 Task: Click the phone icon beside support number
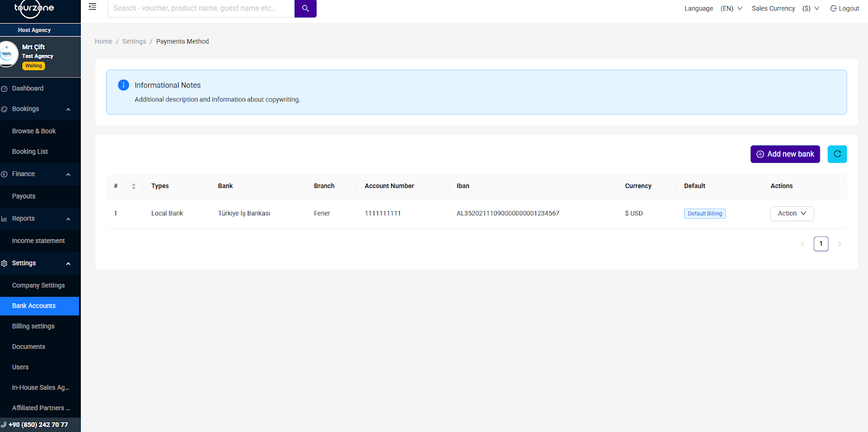click(4, 425)
